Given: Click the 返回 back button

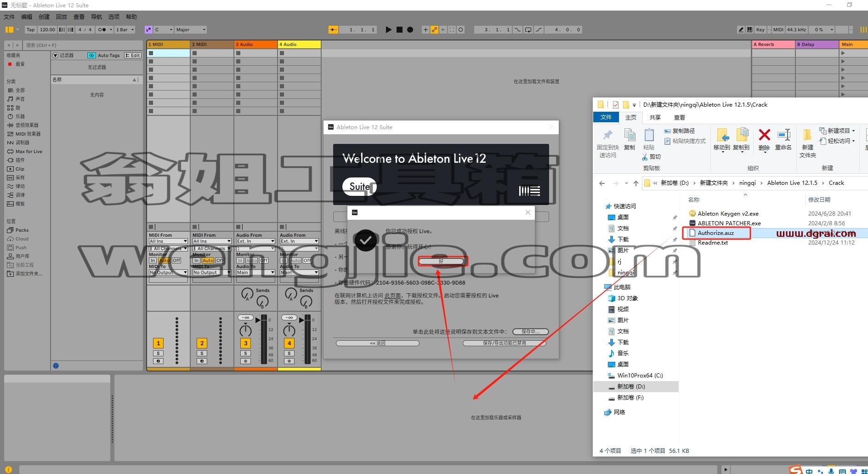Looking at the screenshot, I should tap(378, 343).
